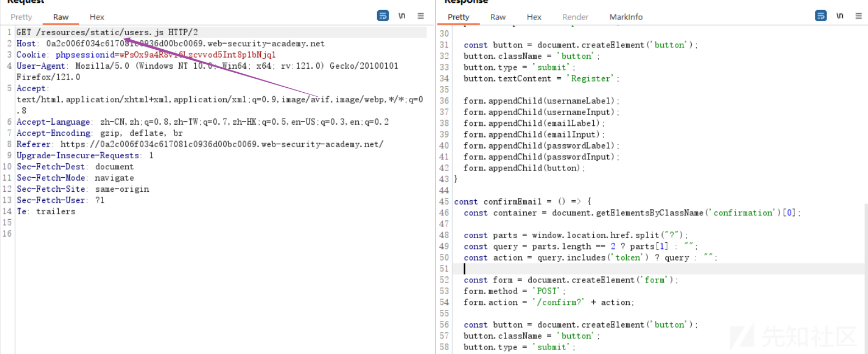Select the 'Upgrade-Insecure-Requests: 1' line
Screen dimensions: 868x354
(85, 155)
